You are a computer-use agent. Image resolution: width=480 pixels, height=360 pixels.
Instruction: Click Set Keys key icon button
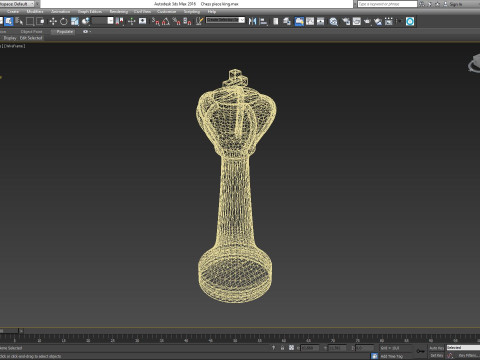click(420, 351)
